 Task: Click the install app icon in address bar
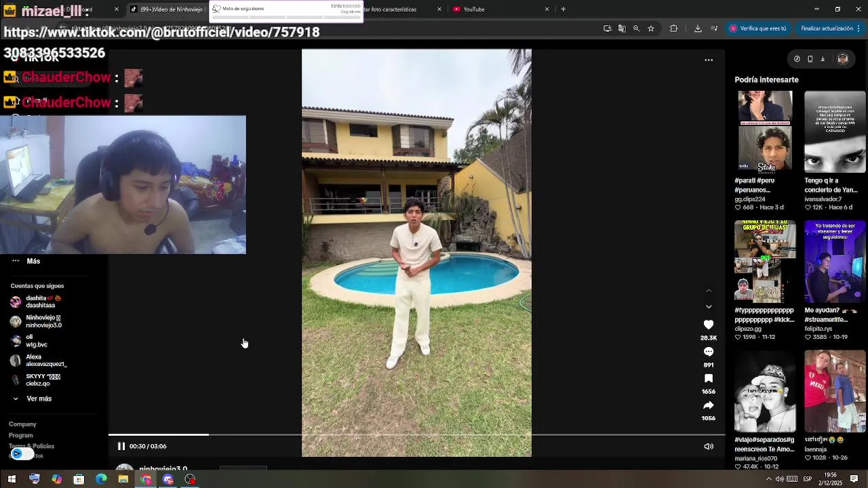pos(608,28)
